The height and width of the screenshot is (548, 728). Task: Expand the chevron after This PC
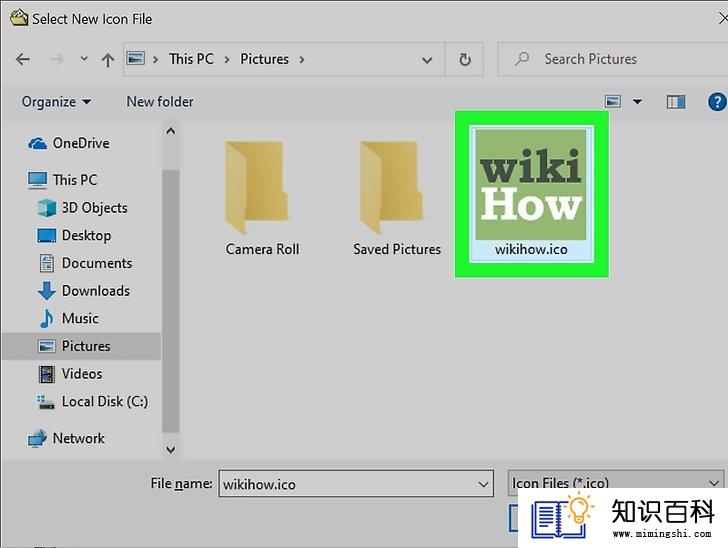click(x=227, y=59)
